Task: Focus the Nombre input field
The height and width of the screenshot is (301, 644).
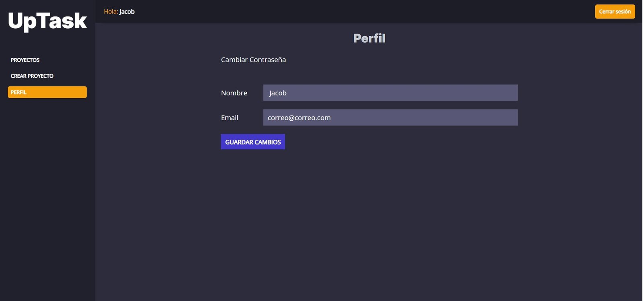Action: click(x=390, y=93)
